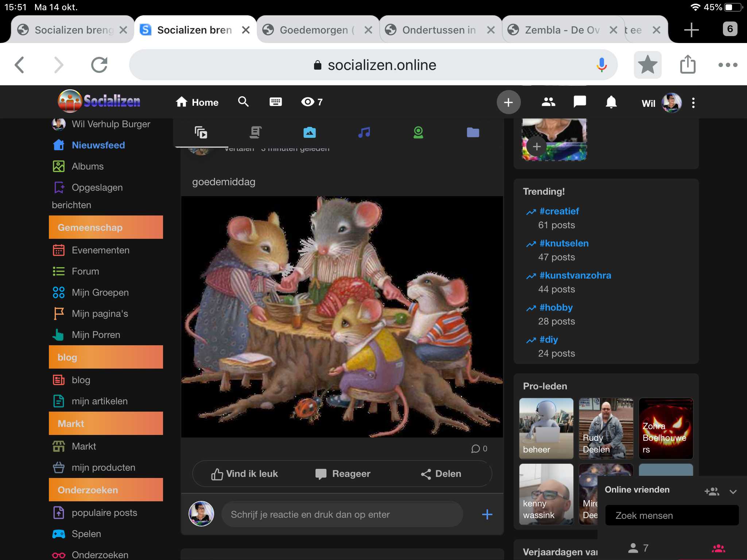Open Evenementen calendar icon

(58, 250)
